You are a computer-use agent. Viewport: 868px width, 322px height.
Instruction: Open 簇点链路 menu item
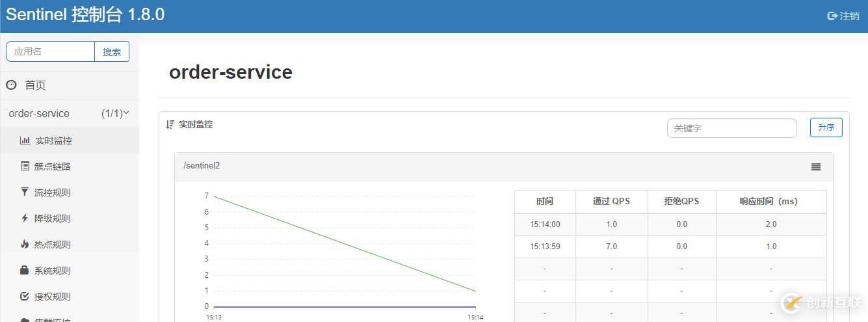(53, 167)
